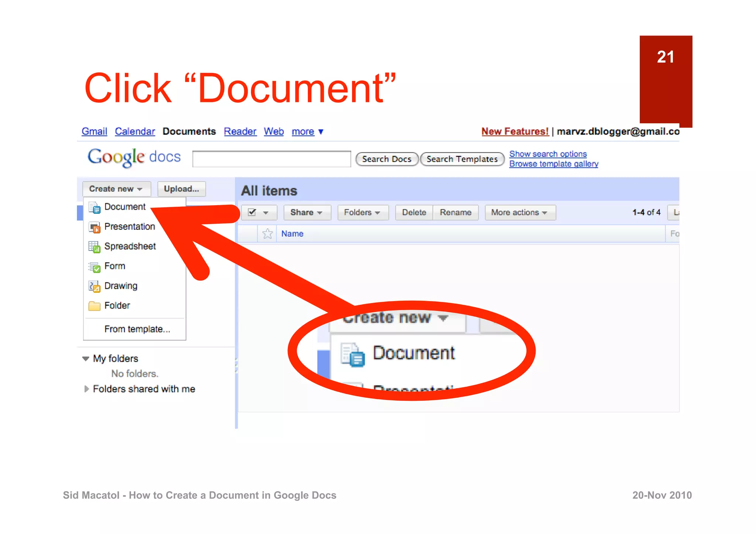
Task: Open the More actions dropdown
Action: (x=520, y=213)
